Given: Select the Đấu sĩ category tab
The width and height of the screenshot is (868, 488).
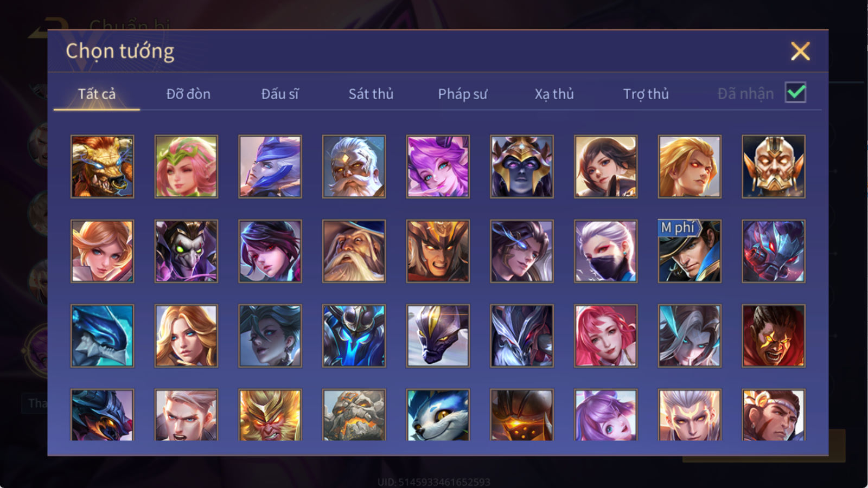Looking at the screenshot, I should tap(279, 94).
